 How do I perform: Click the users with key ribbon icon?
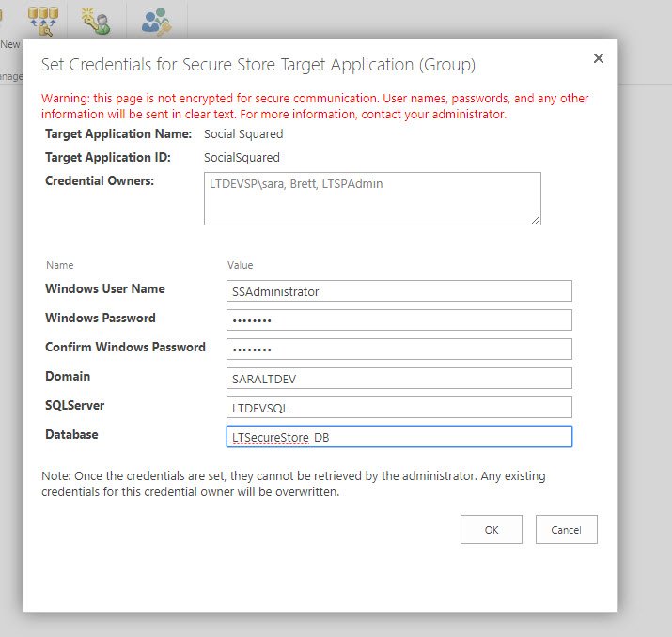pyautogui.click(x=156, y=21)
